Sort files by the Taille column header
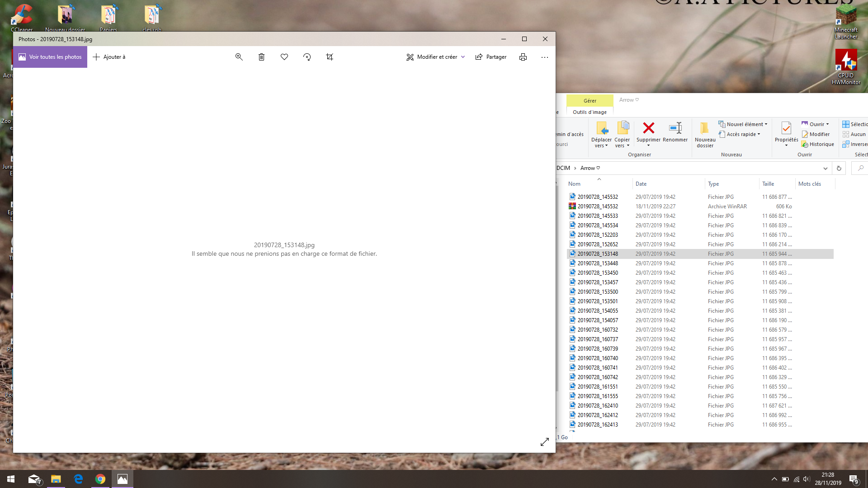 coord(768,184)
